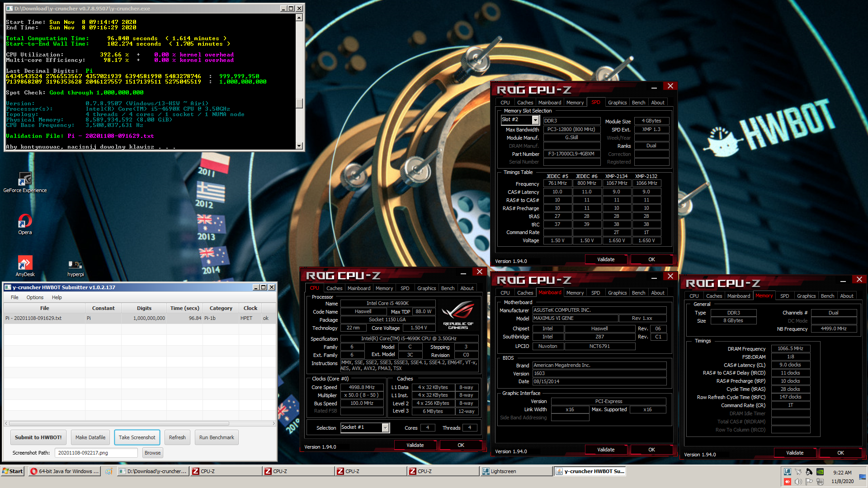Select y-cruncher HWBOT Submitter taskbar button
The height and width of the screenshot is (488, 868).
(x=590, y=471)
